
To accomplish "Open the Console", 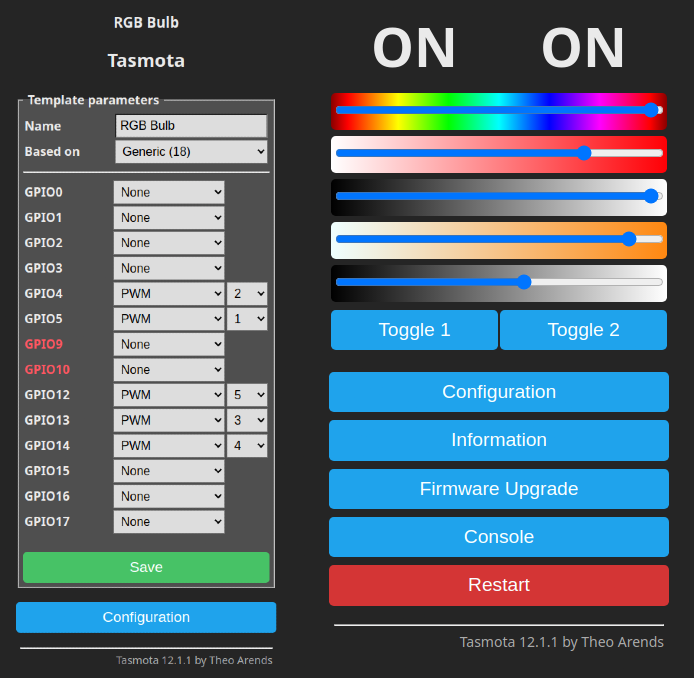I will (x=499, y=537).
